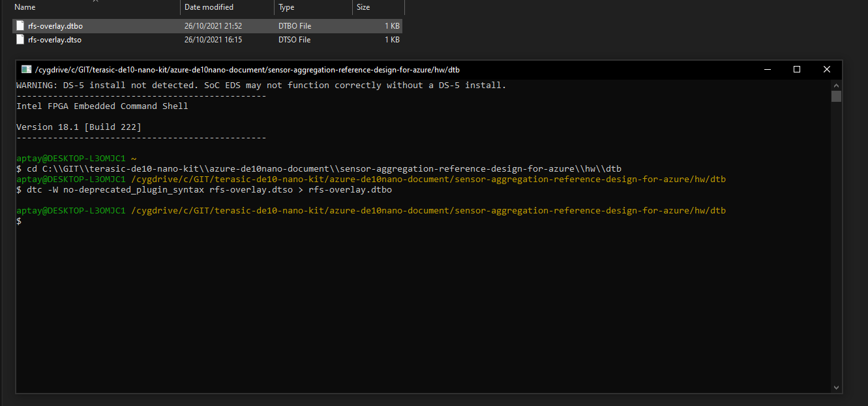Image resolution: width=868 pixels, height=406 pixels.
Task: Click the empty prompt line in terminal
Action: 196,221
